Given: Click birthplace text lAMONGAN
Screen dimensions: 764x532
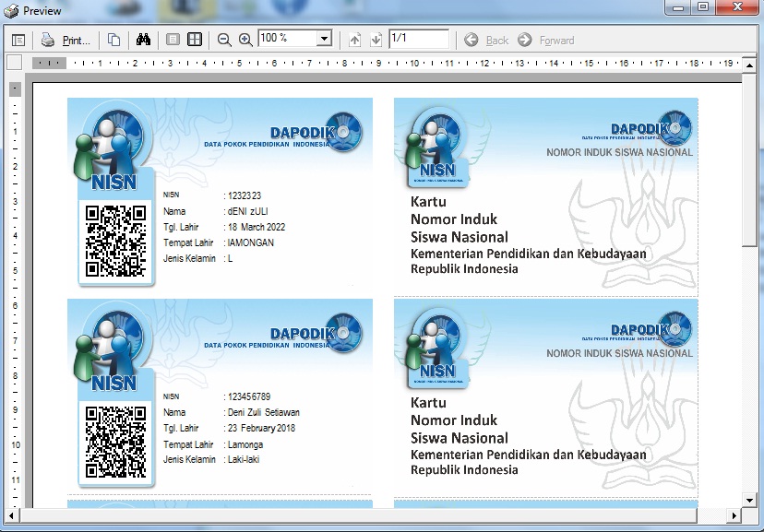Looking at the screenshot, I should (250, 242).
